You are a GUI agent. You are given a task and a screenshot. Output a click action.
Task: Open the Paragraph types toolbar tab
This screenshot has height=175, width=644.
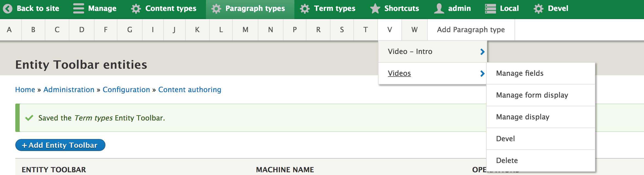click(255, 8)
